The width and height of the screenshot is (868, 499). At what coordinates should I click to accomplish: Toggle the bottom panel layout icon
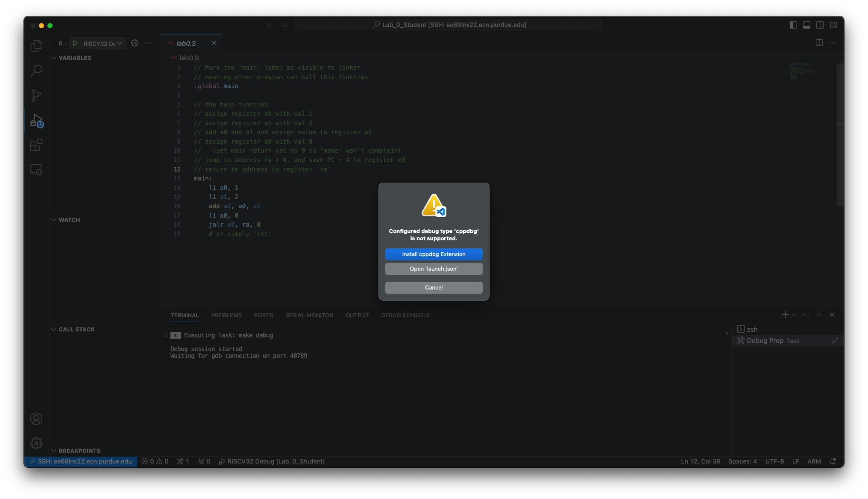click(806, 25)
